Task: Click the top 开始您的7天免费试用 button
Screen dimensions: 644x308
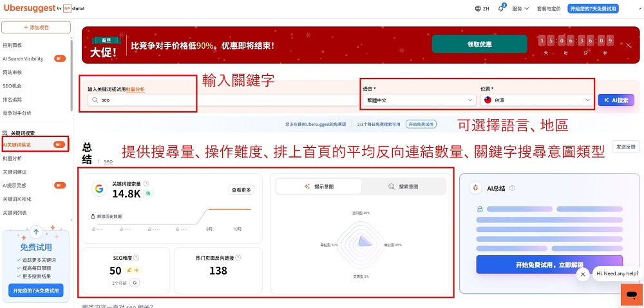Action: (592, 8)
